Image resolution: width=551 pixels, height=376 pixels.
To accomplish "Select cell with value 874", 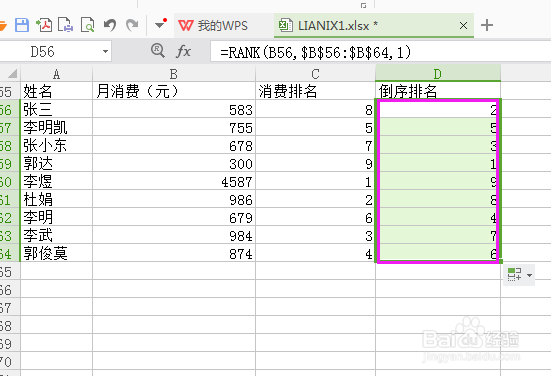I will [x=174, y=253].
